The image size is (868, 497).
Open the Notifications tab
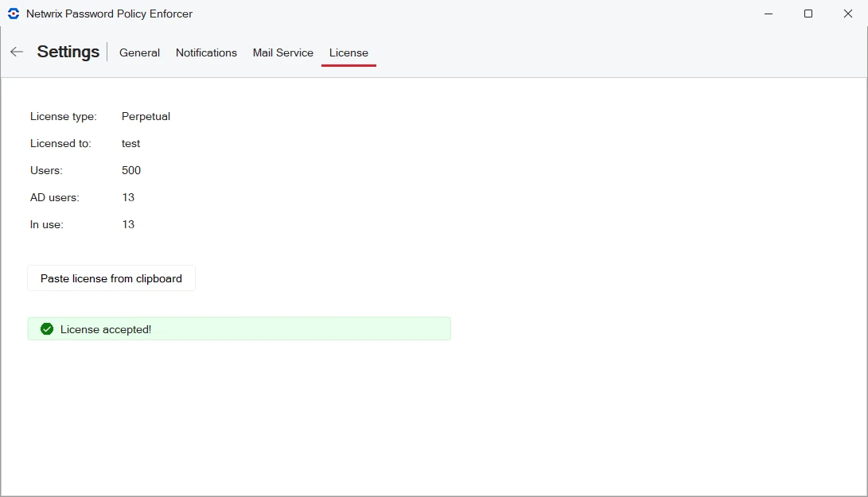[206, 52]
